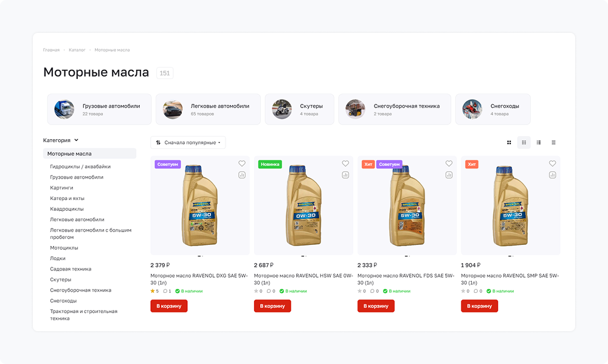Open the sort dropdown 'Сначала популярные'
The height and width of the screenshot is (364, 608).
[x=188, y=143]
